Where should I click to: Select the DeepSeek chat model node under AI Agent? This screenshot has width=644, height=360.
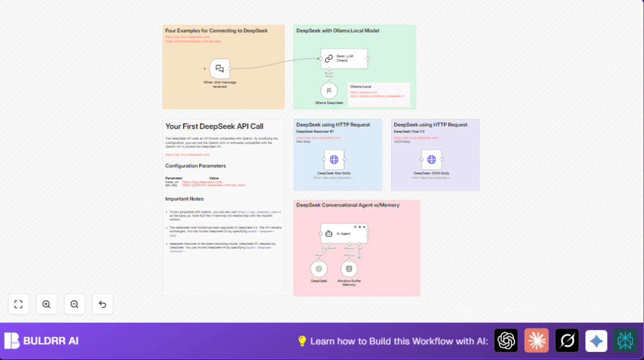tap(319, 269)
